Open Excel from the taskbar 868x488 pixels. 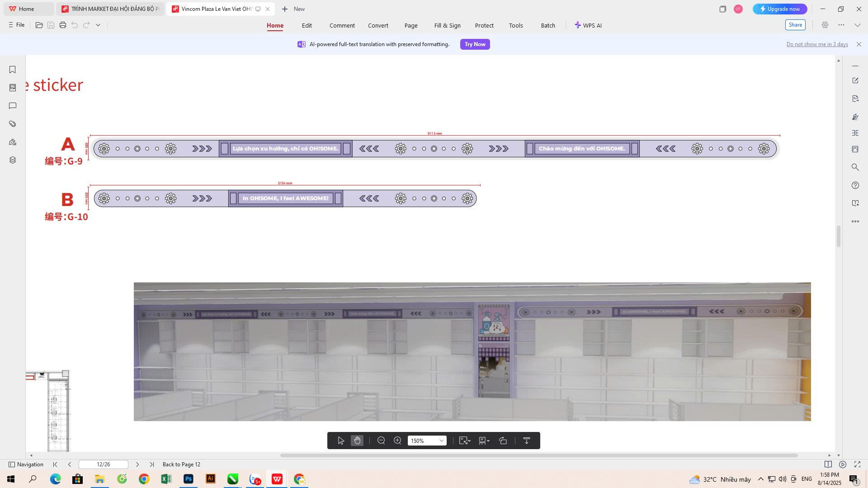pyautogui.click(x=166, y=479)
